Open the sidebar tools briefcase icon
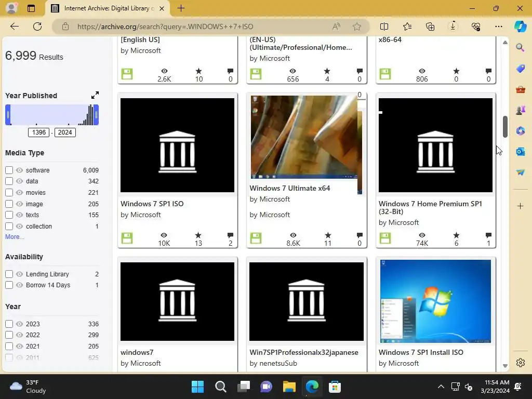 pyautogui.click(x=520, y=89)
